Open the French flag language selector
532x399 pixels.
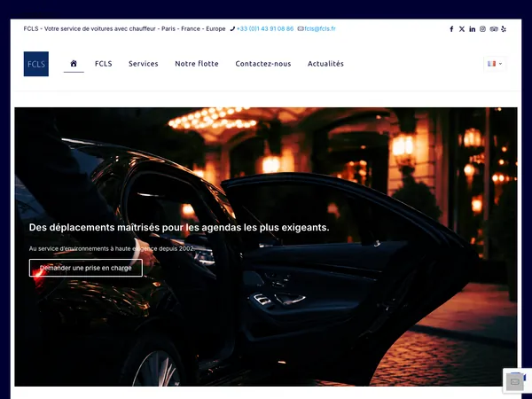tap(495, 64)
